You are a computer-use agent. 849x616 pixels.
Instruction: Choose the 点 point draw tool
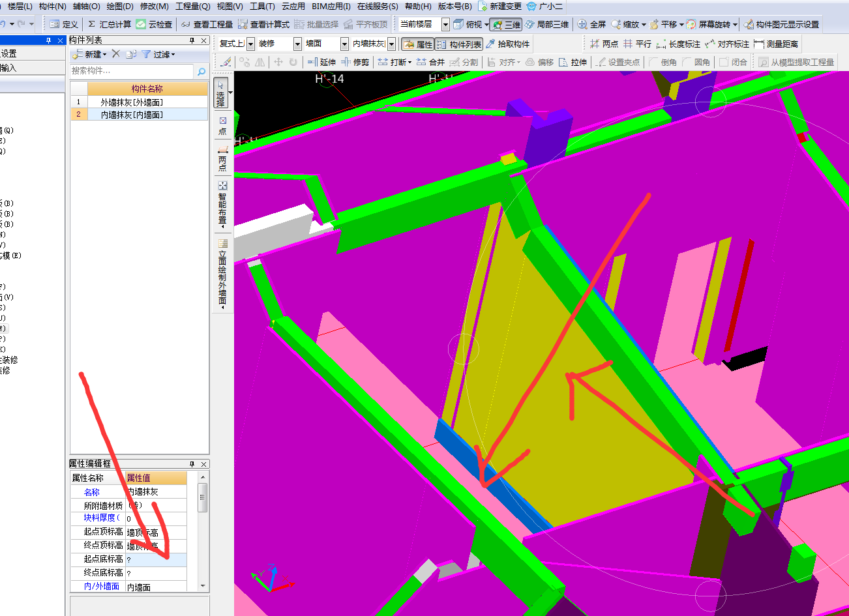(x=222, y=126)
